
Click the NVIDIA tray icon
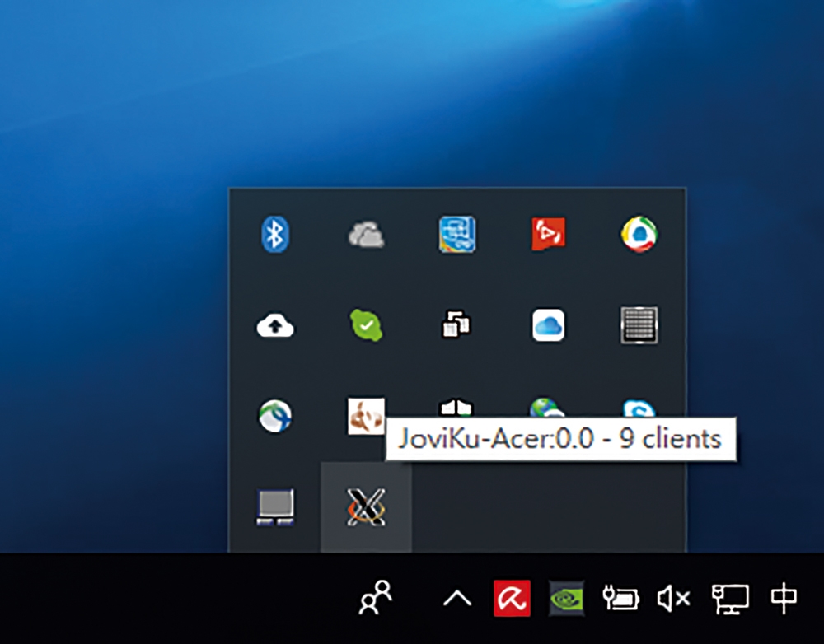[567, 598]
